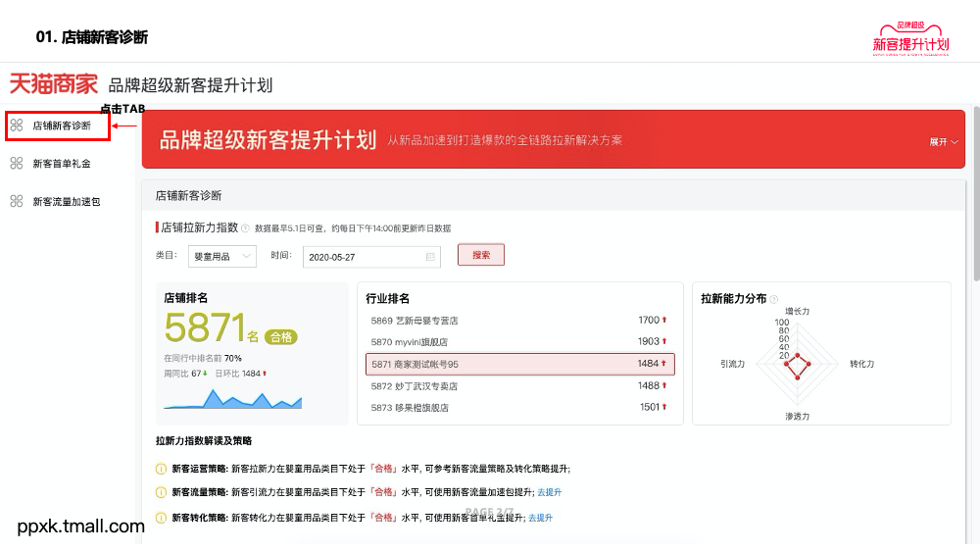Click the store rank number 5871
The image size is (980, 552).
coord(205,327)
